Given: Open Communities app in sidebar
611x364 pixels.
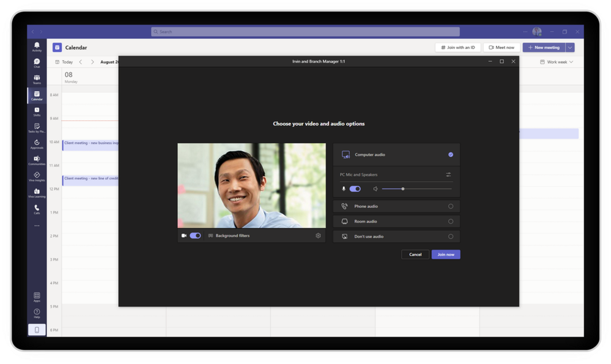Looking at the screenshot, I should pos(37,160).
